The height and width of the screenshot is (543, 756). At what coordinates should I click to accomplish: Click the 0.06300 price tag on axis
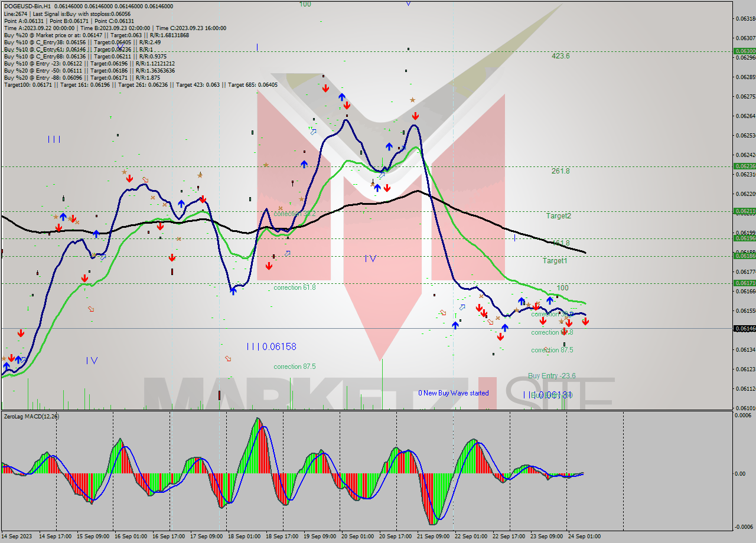pyautogui.click(x=744, y=51)
